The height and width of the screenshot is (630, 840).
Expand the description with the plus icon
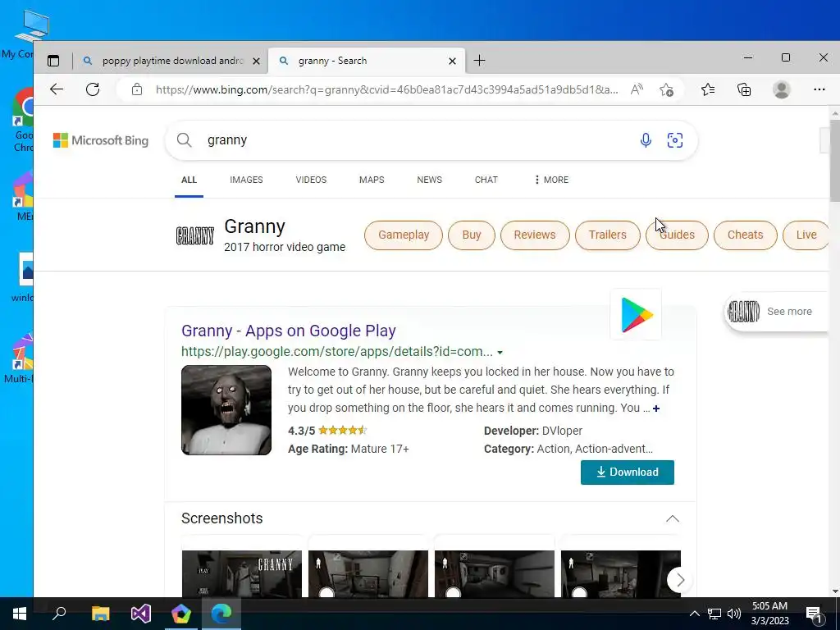click(x=656, y=409)
